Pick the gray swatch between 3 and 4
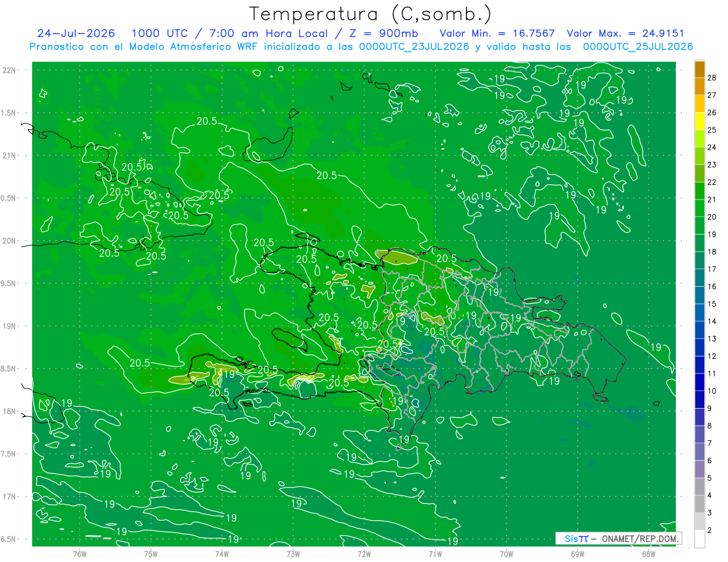Screen dimensions: 728x562 [699, 504]
